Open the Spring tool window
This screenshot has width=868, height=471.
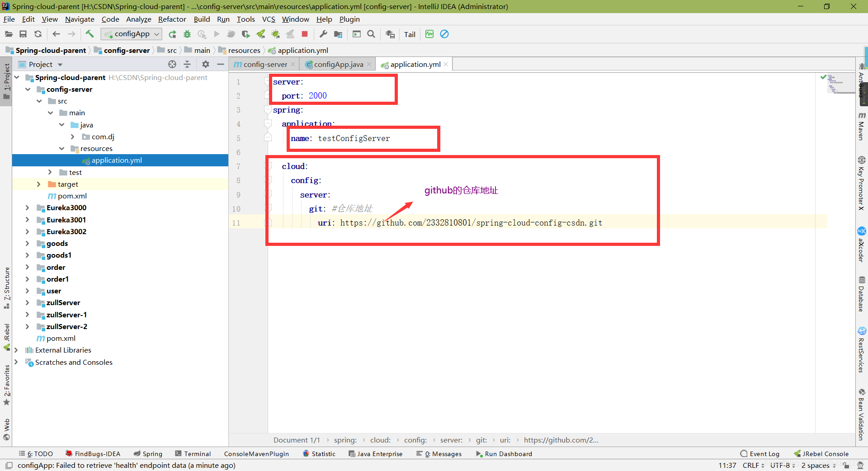[148, 454]
